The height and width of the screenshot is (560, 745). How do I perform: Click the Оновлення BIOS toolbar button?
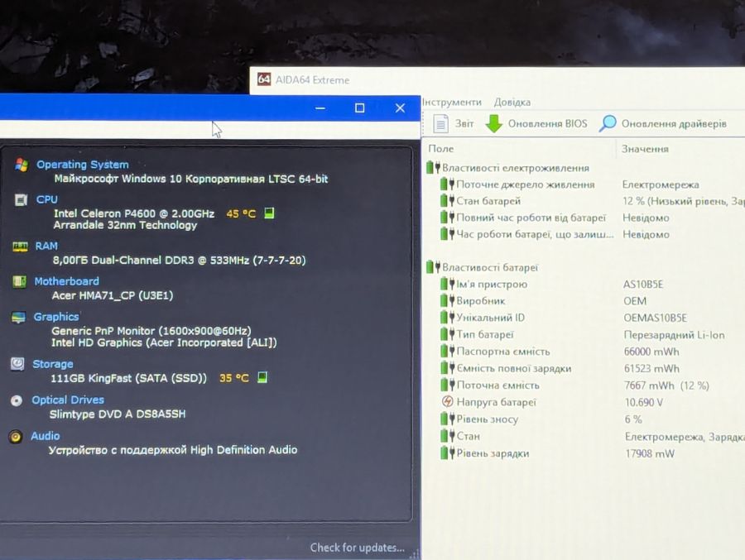pos(536,123)
